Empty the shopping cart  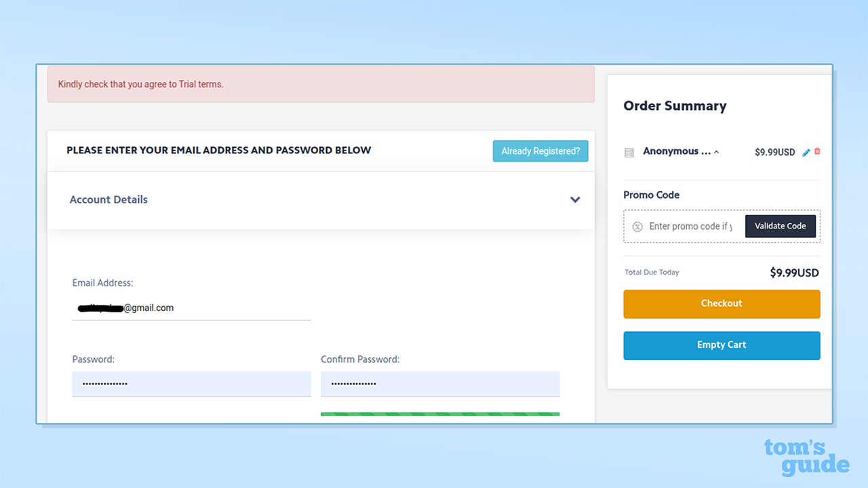[721, 345]
